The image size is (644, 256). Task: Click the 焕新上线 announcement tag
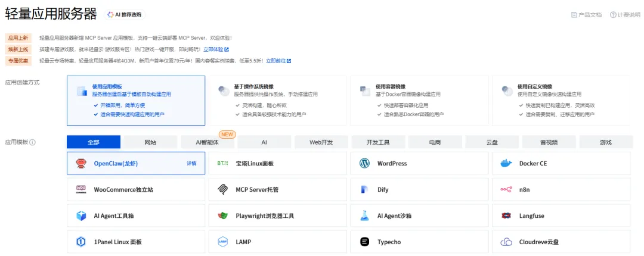click(x=18, y=49)
